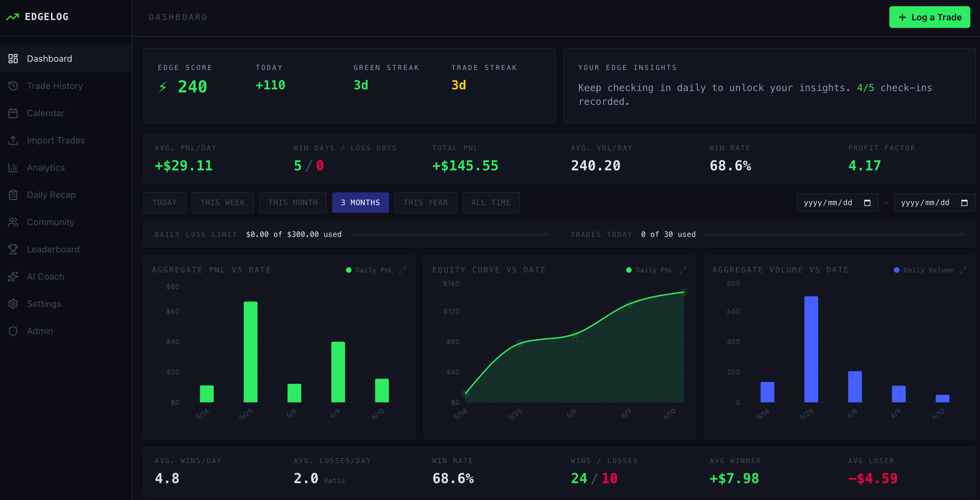This screenshot has height=500, width=980.
Task: Click the 6/8 bar in Aggregate Volume chart
Action: 855,387
